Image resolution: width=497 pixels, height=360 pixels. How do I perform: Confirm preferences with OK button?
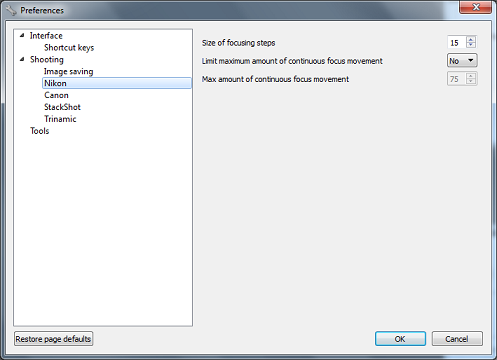(400, 339)
